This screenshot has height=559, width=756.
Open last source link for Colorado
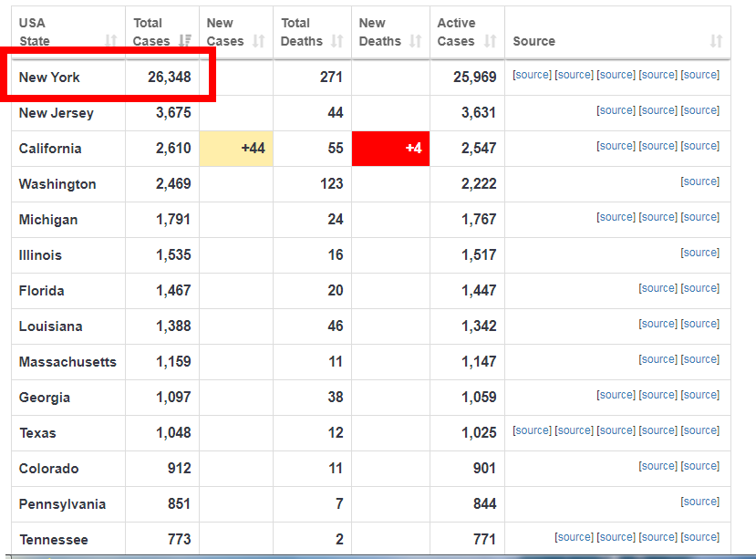[700, 466]
